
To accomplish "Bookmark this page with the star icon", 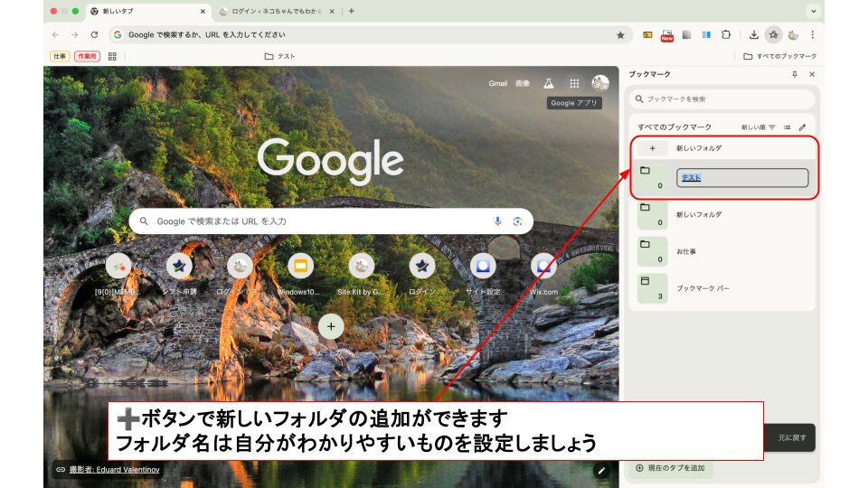I will click(620, 34).
